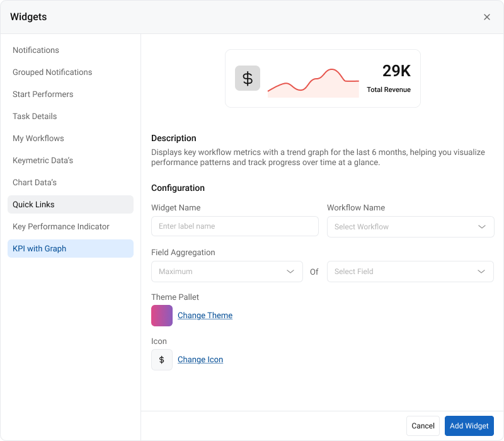Click the dollar icon in the preview card
504x441 pixels.
click(248, 78)
